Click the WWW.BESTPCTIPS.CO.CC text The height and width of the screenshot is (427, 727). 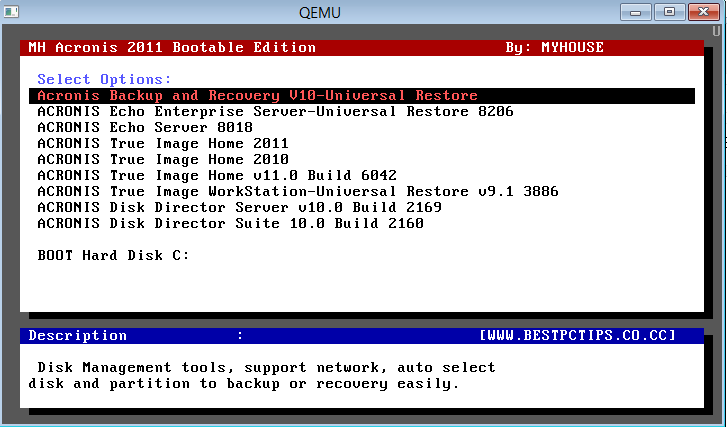click(x=577, y=336)
